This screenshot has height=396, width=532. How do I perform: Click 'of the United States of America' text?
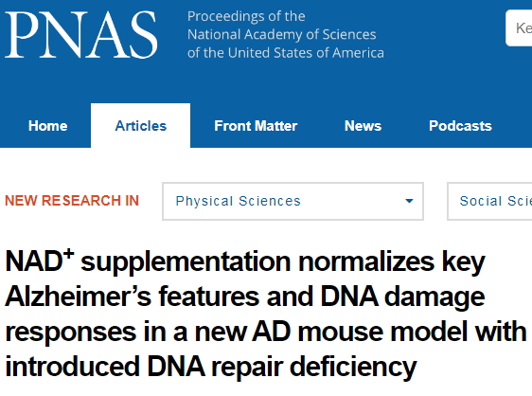285,53
